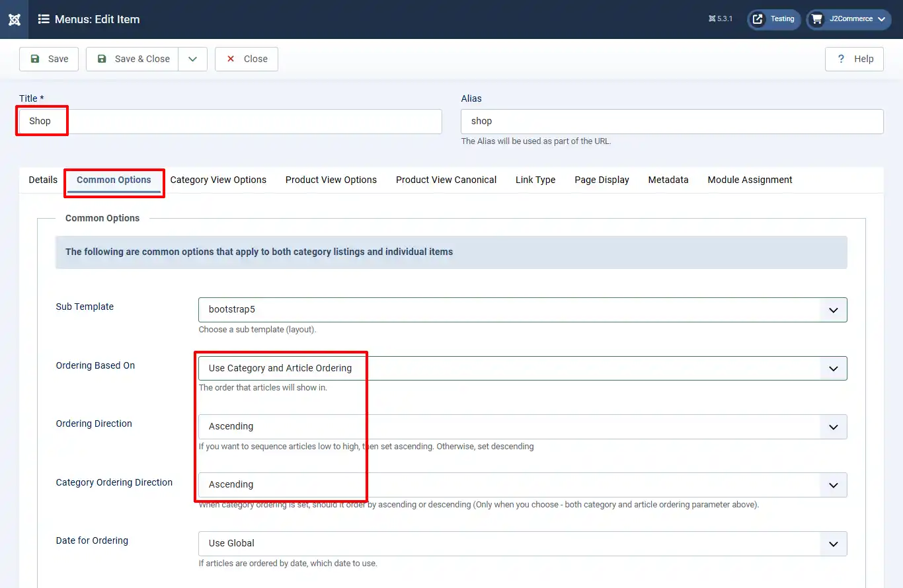This screenshot has height=588, width=903.
Task: Open the Link Type tab
Action: (535, 180)
